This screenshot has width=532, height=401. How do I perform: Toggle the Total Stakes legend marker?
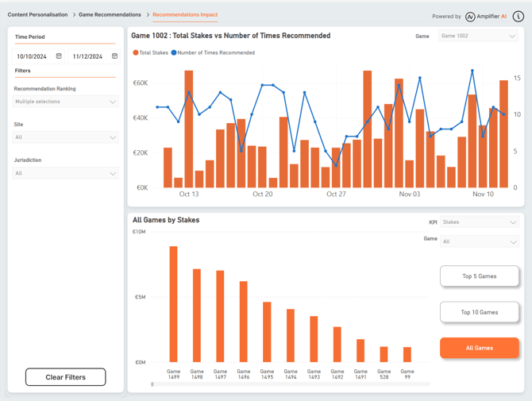(136, 52)
